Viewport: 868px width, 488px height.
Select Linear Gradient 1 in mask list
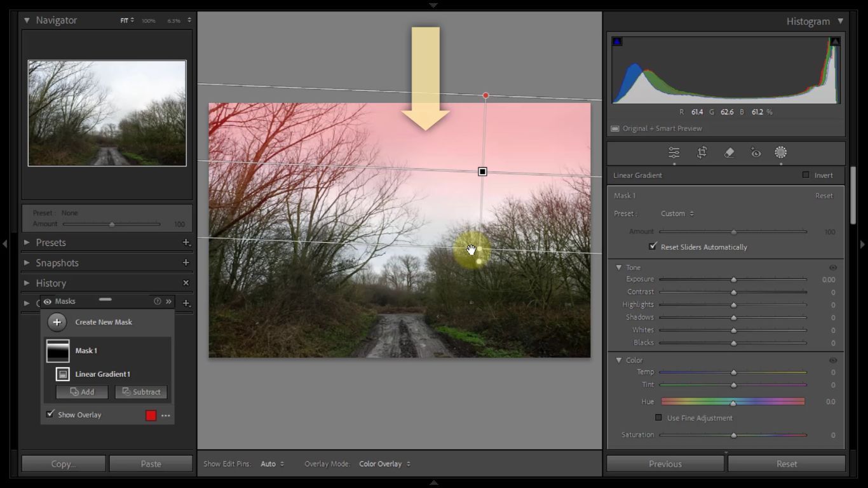(102, 374)
